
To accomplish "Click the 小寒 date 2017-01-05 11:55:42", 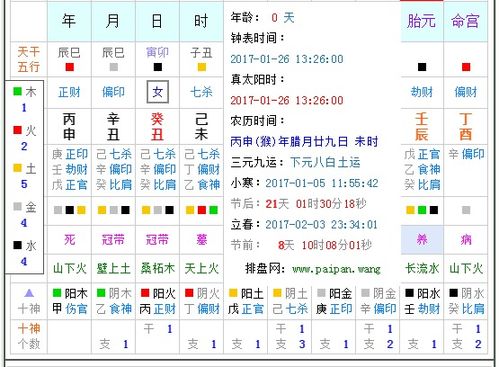I will pos(322,183).
